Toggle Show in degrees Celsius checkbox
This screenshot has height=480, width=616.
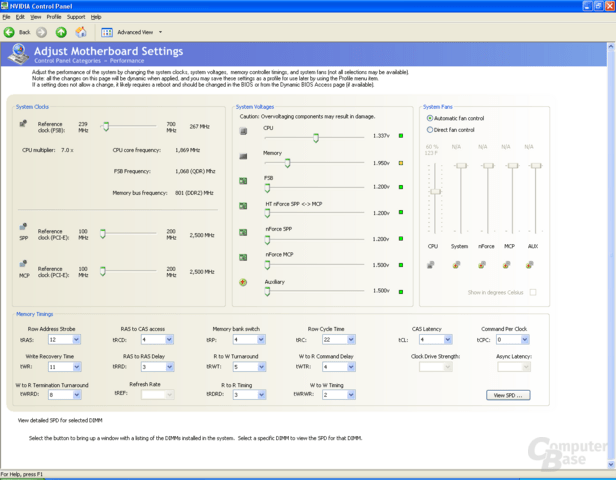click(x=533, y=292)
